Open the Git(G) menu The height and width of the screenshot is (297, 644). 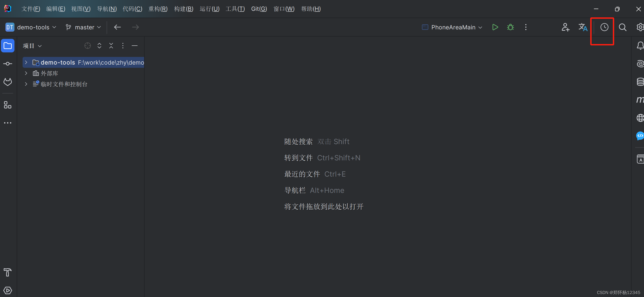click(x=259, y=9)
